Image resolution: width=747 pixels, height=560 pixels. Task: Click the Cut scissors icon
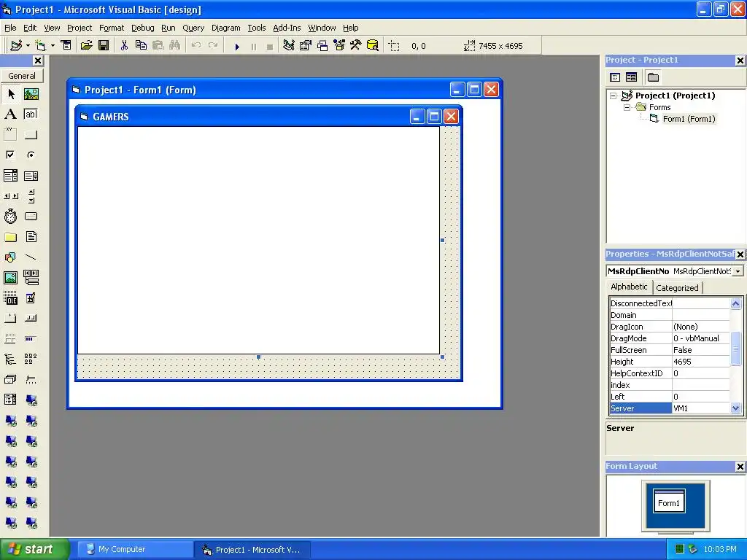click(x=124, y=46)
